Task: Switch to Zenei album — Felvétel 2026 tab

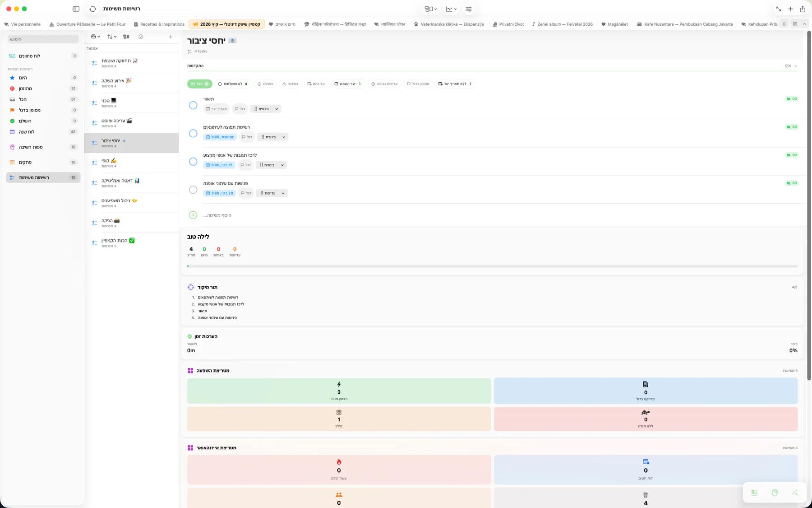Action: coord(562,24)
